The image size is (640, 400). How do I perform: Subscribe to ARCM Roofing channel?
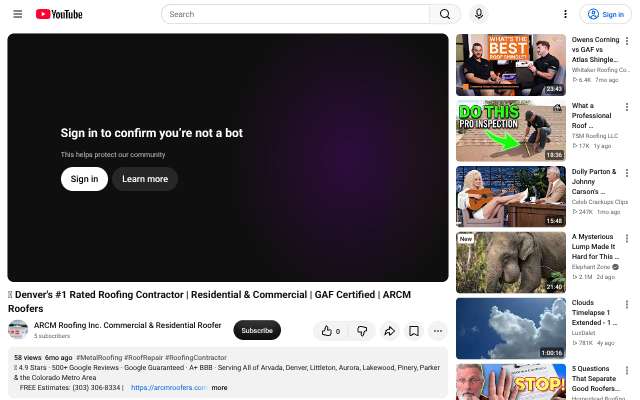257,330
